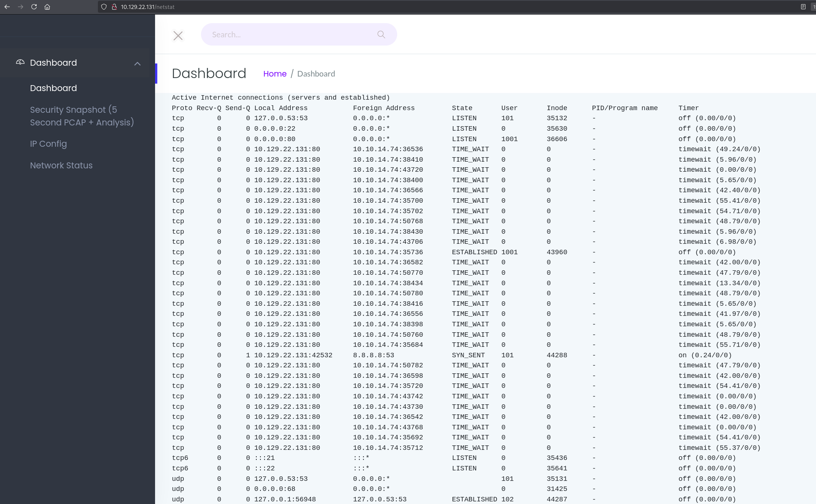Click the forward navigation arrow
The height and width of the screenshot is (504, 816).
pyautogui.click(x=21, y=7)
